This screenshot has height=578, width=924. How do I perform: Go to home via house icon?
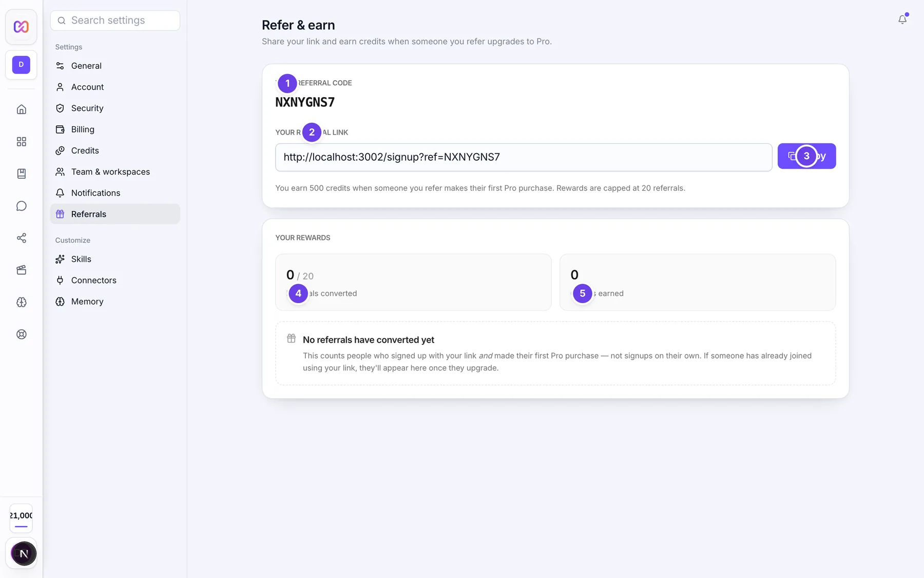(x=21, y=109)
